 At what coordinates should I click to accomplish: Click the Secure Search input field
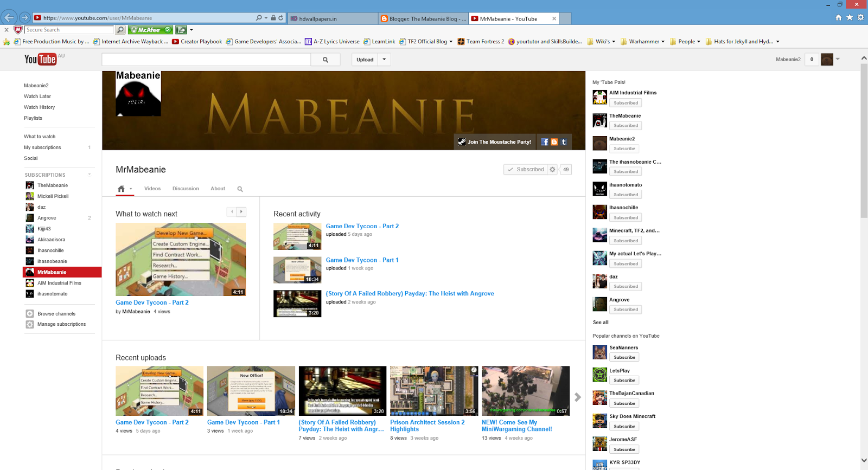coord(69,30)
